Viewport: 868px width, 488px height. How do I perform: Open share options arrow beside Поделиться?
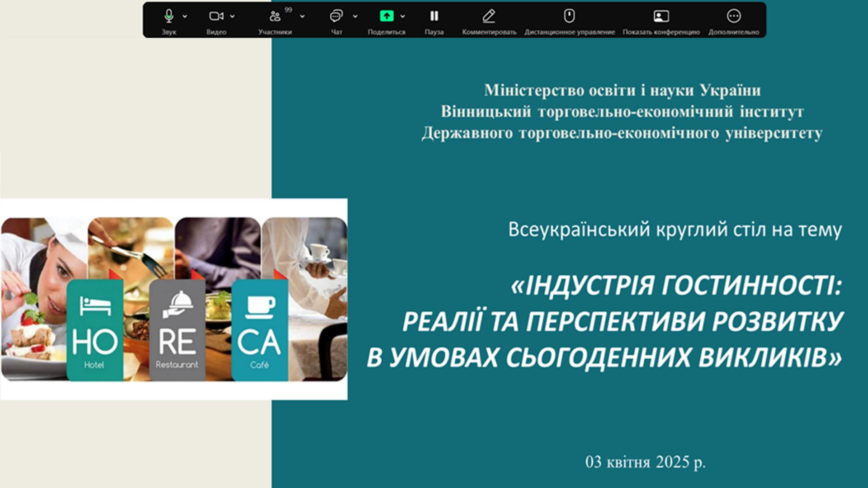(403, 16)
